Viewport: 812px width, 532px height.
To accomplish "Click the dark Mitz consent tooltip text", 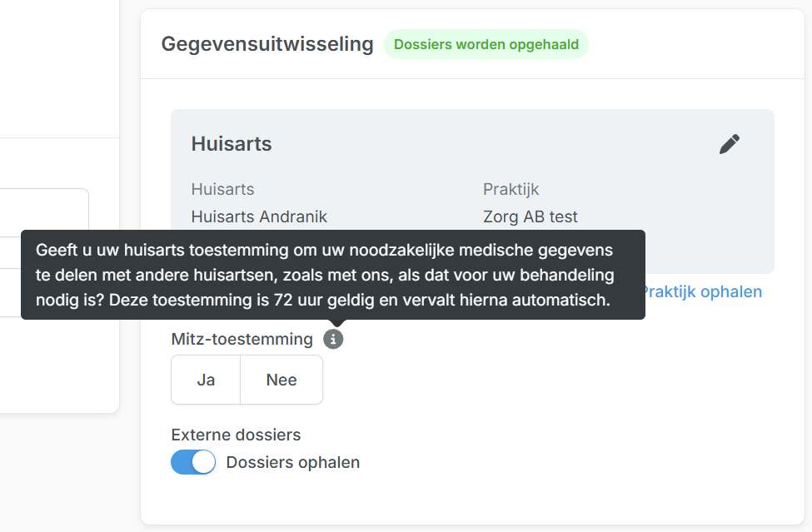I will pos(333,275).
